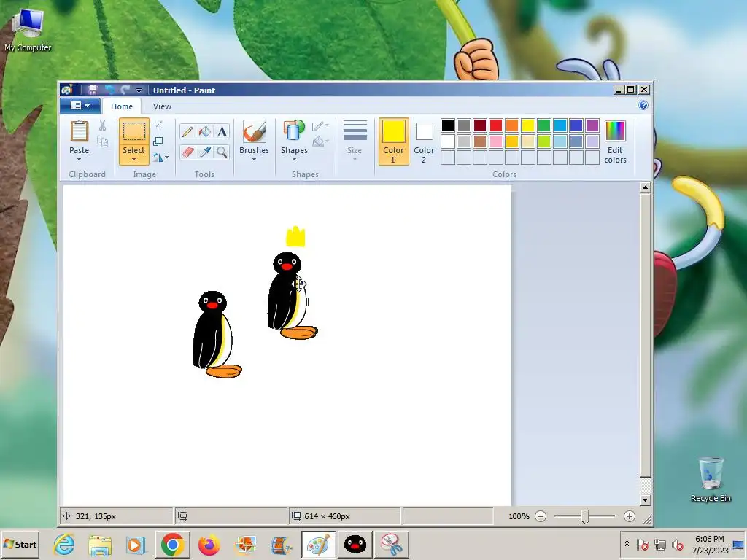Expand Customize Quick Access Toolbar arrow
Image resolution: width=747 pixels, height=560 pixels.
[x=139, y=90]
